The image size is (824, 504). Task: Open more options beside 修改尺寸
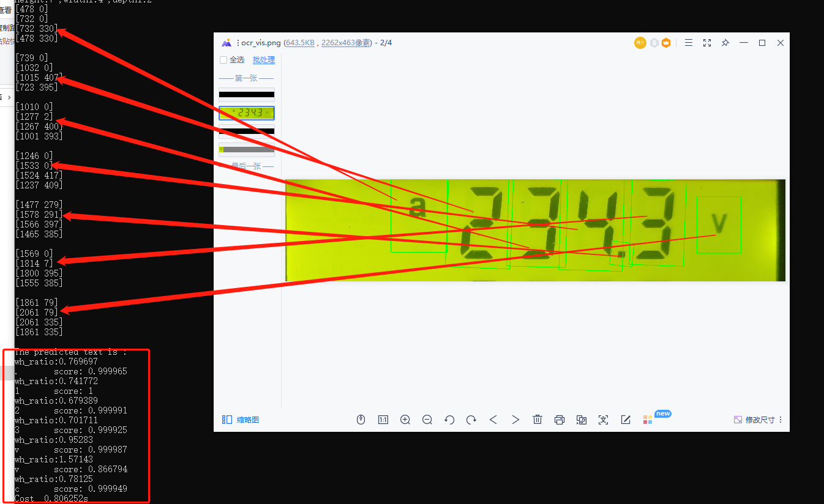click(x=782, y=420)
